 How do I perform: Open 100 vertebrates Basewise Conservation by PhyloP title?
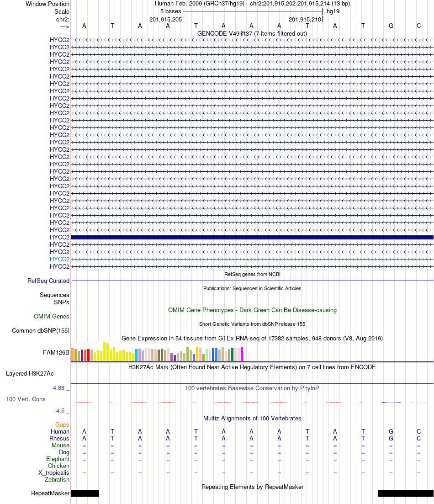(x=252, y=388)
